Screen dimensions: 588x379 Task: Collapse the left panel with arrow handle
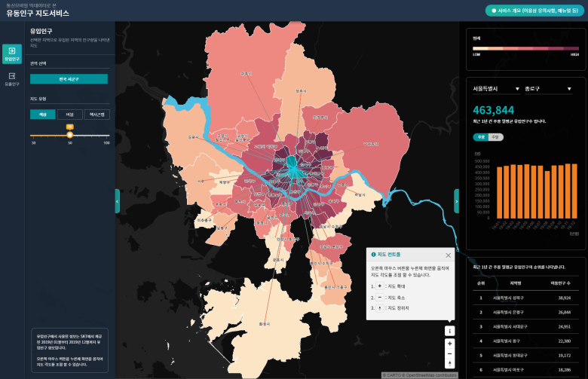[118, 201]
